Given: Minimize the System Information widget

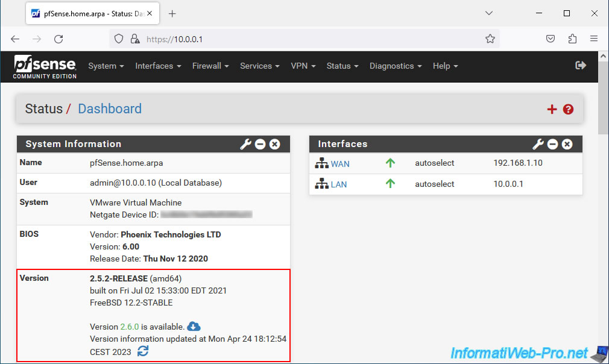Looking at the screenshot, I should click(x=260, y=145).
